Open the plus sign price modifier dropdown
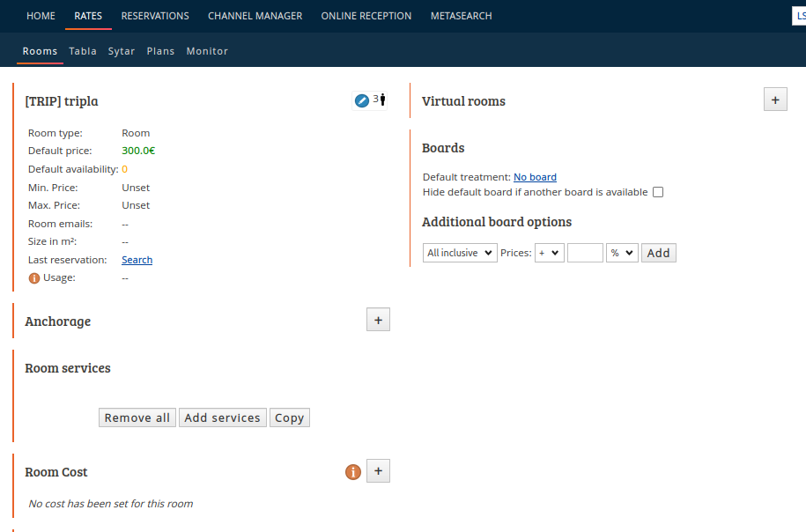Viewport: 806px width, 532px height. point(550,253)
